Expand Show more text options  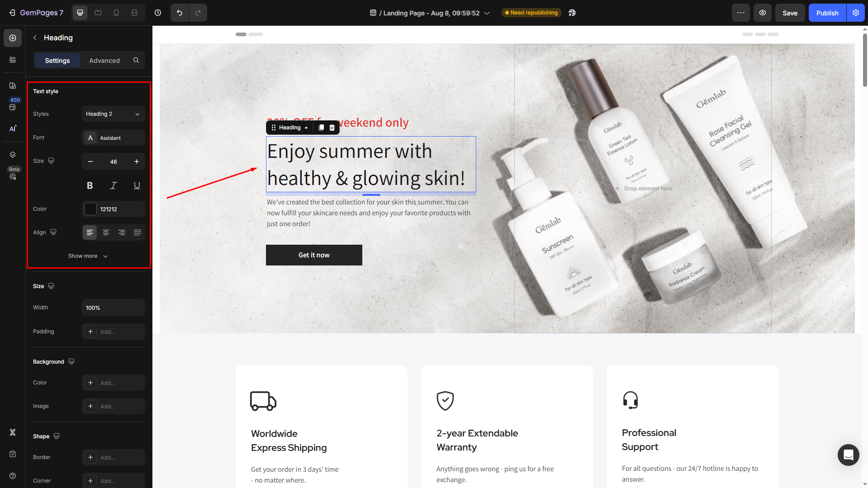point(88,256)
